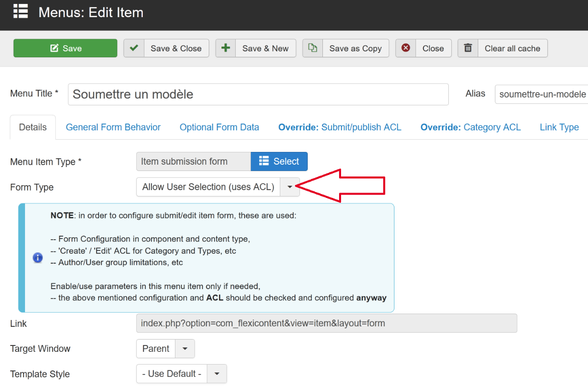Click the Item submission form type field
Image resolution: width=588 pixels, height=392 pixels.
(x=194, y=161)
